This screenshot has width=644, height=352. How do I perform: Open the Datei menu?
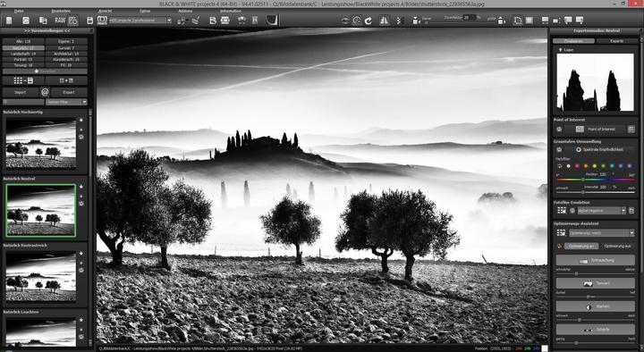(x=19, y=11)
